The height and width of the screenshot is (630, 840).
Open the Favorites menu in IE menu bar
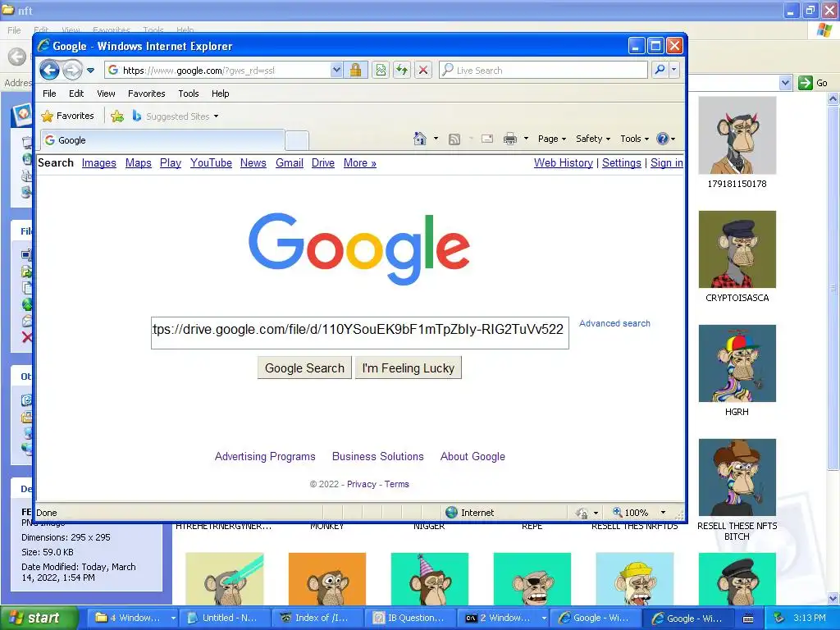146,94
